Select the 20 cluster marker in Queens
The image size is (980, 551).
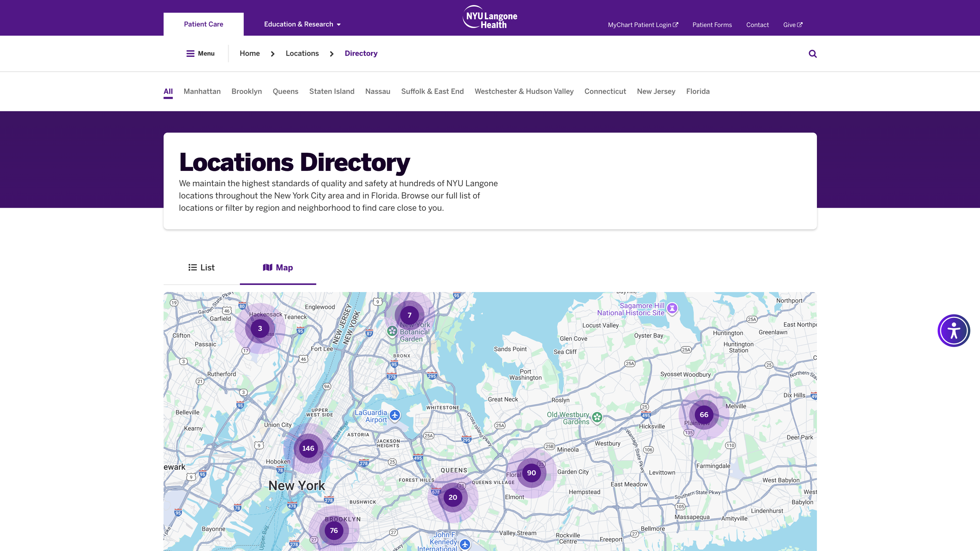coord(453,497)
